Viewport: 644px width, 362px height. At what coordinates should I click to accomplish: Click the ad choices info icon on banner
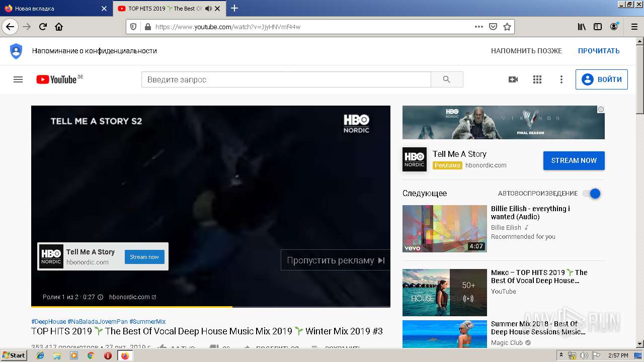(601, 109)
